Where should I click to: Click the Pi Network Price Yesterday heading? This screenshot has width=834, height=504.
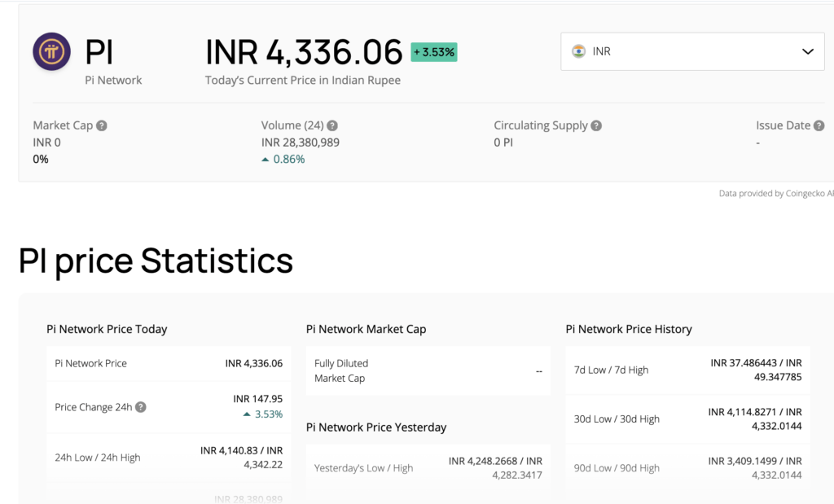tap(376, 427)
